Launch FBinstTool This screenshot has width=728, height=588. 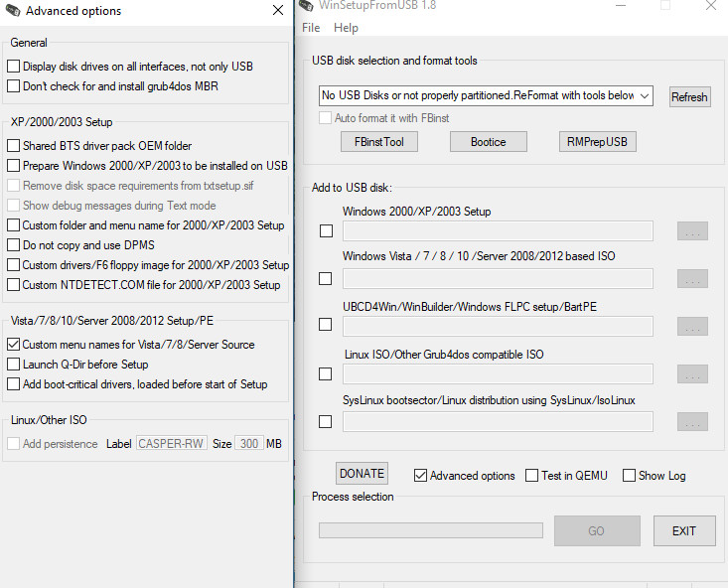pyautogui.click(x=378, y=142)
